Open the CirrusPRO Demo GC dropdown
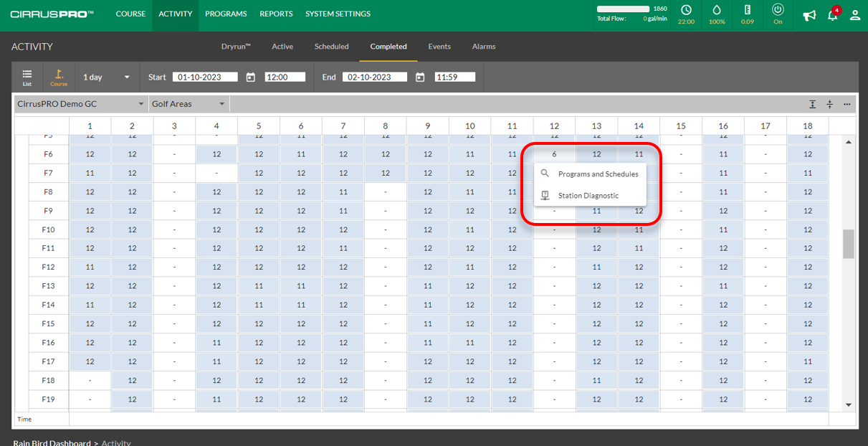Screen dimensions: 868x446 81,104
